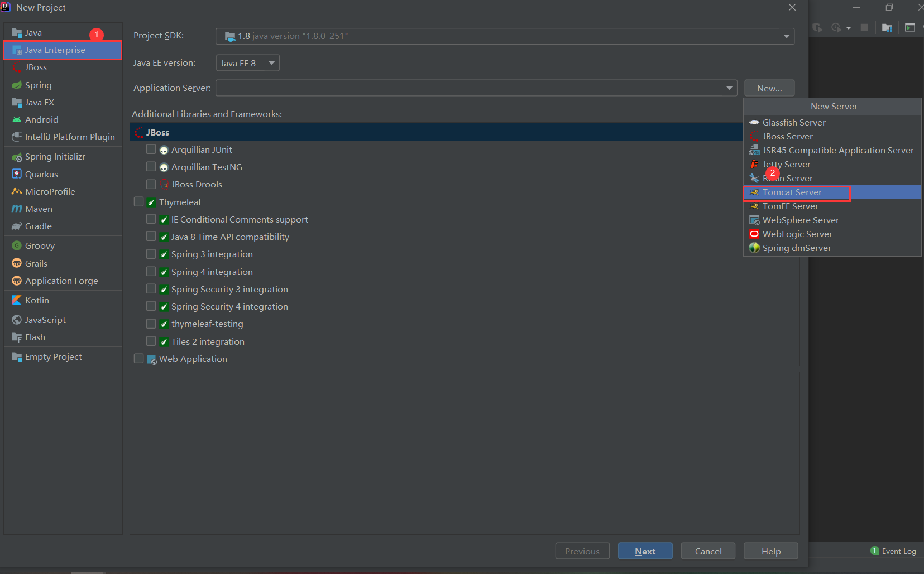Choose JBoss Server from New Server menu
This screenshot has width=924, height=574.
832,136
